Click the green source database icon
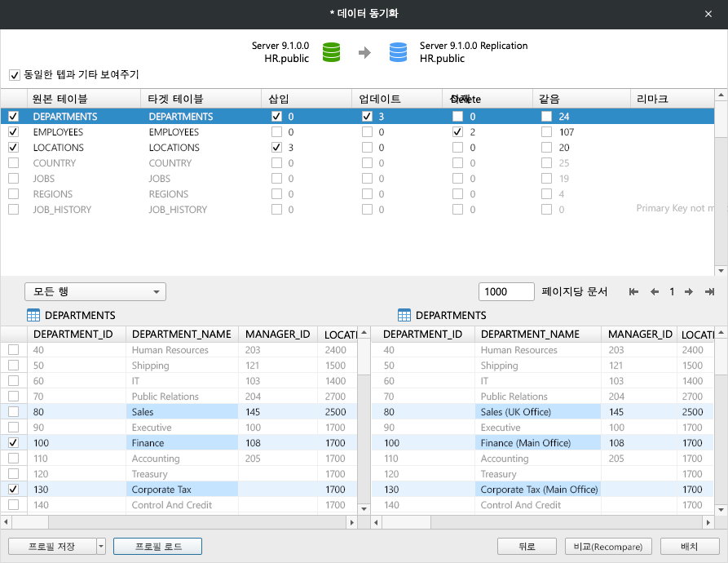This screenshot has height=563, width=728. 331,52
